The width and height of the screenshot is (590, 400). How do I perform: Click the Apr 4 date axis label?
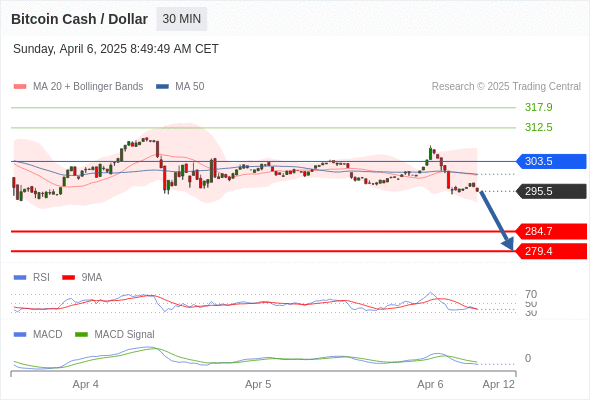coord(86,384)
